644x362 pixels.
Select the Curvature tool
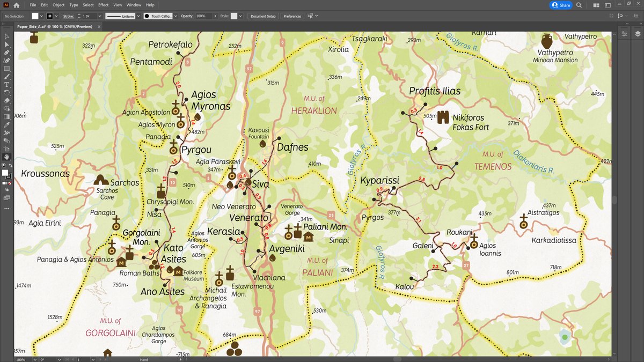click(x=7, y=61)
